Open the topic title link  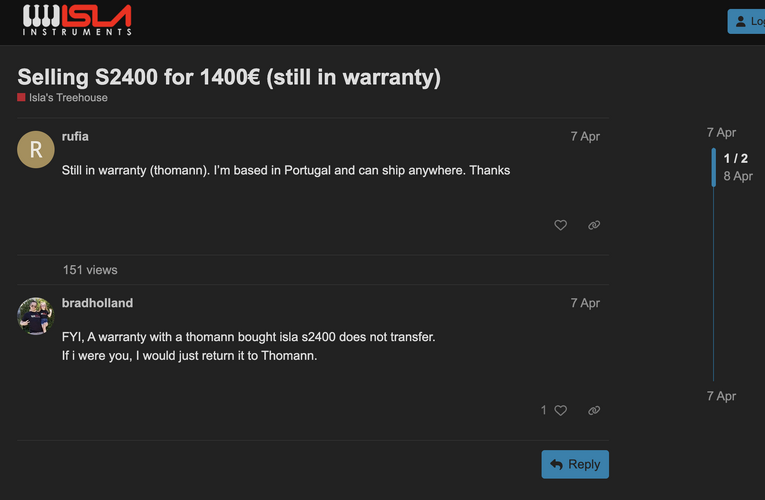(229, 77)
